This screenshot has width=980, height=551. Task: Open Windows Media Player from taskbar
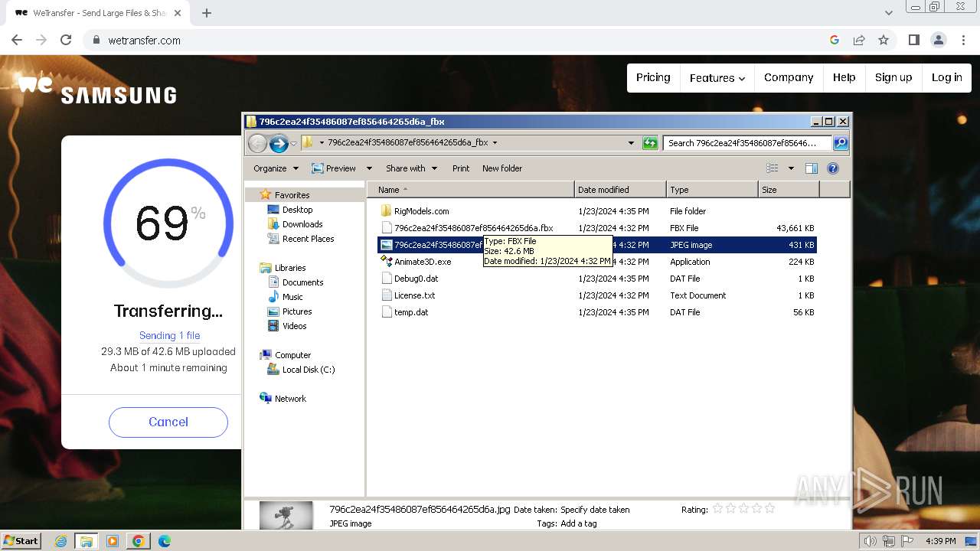click(x=113, y=541)
